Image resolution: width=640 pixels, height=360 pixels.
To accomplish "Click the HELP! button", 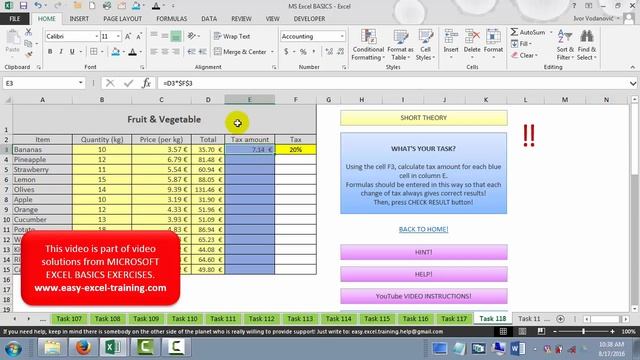I will [424, 274].
